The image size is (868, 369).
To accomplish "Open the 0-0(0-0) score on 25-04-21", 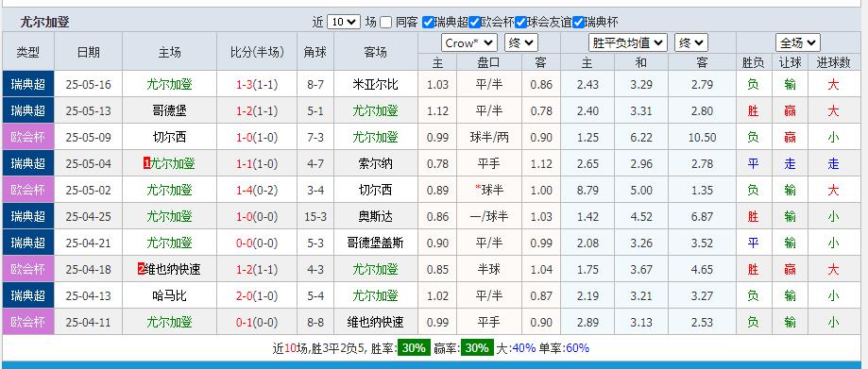I will (257, 243).
